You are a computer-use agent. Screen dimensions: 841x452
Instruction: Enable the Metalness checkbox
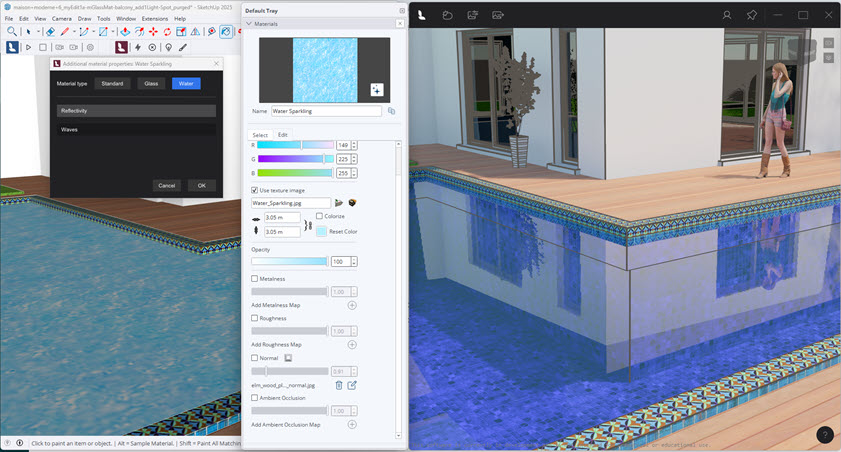pyautogui.click(x=254, y=279)
